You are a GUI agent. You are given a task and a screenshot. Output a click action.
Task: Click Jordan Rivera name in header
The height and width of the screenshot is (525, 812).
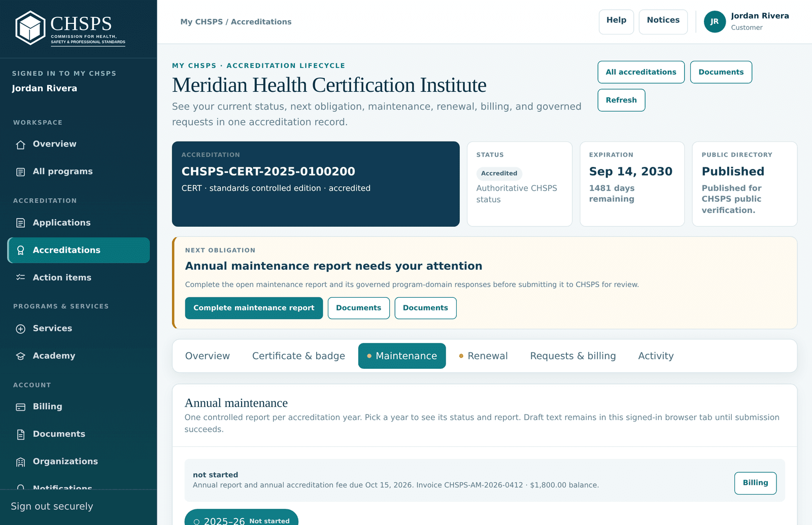[760, 16]
